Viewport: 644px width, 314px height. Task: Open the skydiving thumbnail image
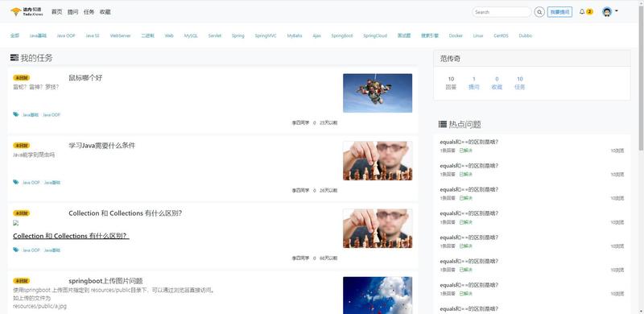click(378, 93)
